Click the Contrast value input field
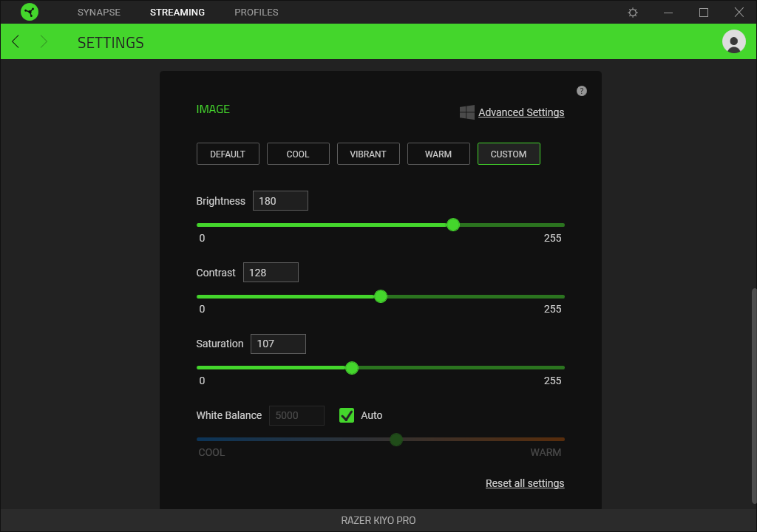 [x=271, y=273]
